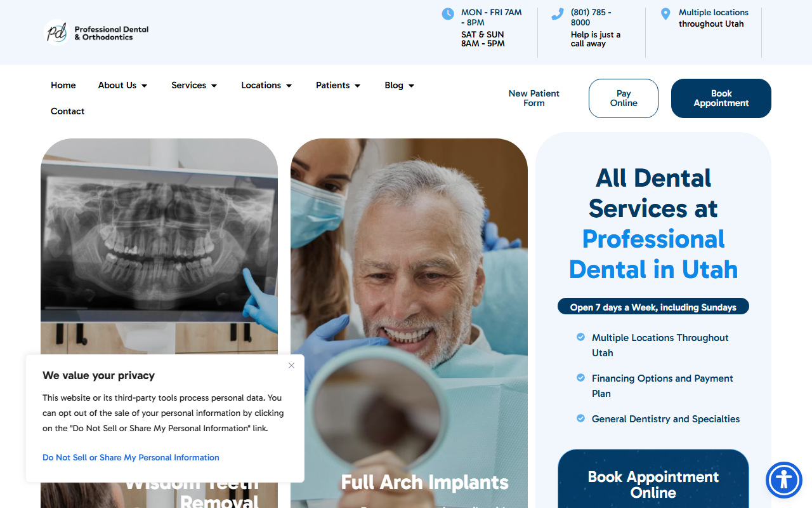The width and height of the screenshot is (812, 508).
Task: Expand the Locations dropdown arrow
Action: pos(289,86)
